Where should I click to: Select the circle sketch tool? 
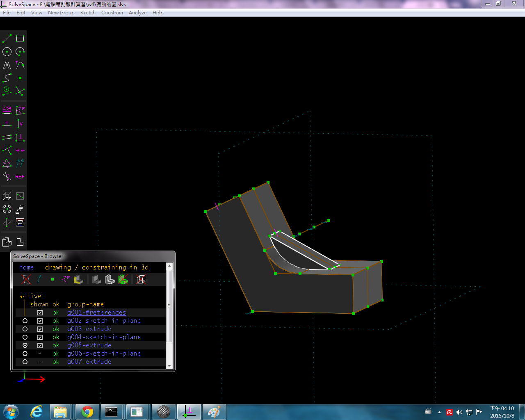tap(7, 52)
